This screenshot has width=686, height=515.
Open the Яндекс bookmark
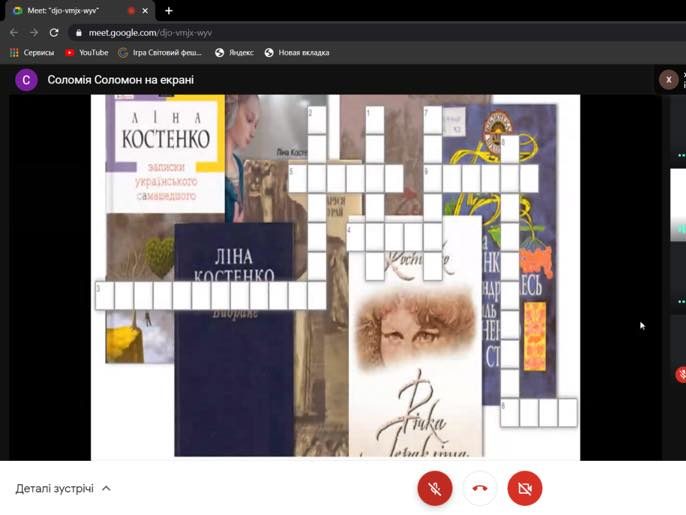coord(234,52)
